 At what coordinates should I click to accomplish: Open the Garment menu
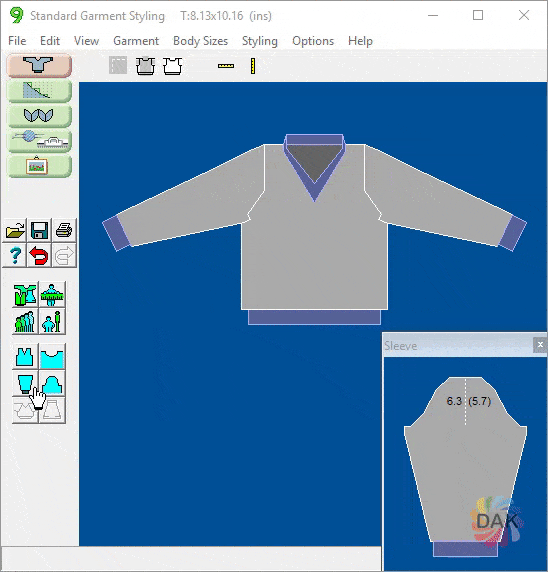[x=136, y=41]
